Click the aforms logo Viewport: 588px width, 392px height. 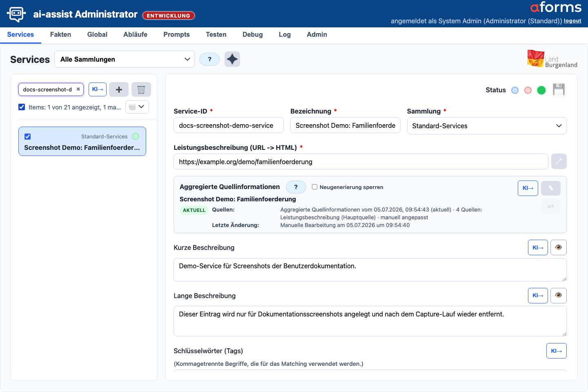(556, 7)
